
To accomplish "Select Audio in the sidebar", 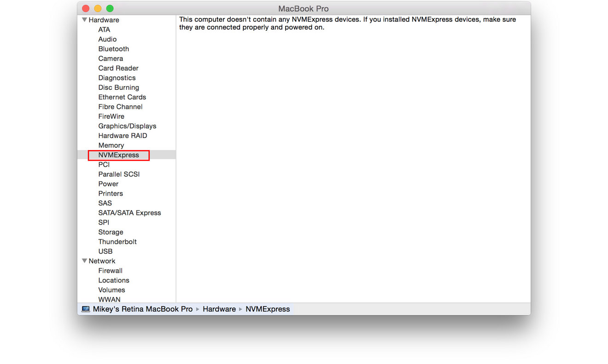I will click(107, 39).
